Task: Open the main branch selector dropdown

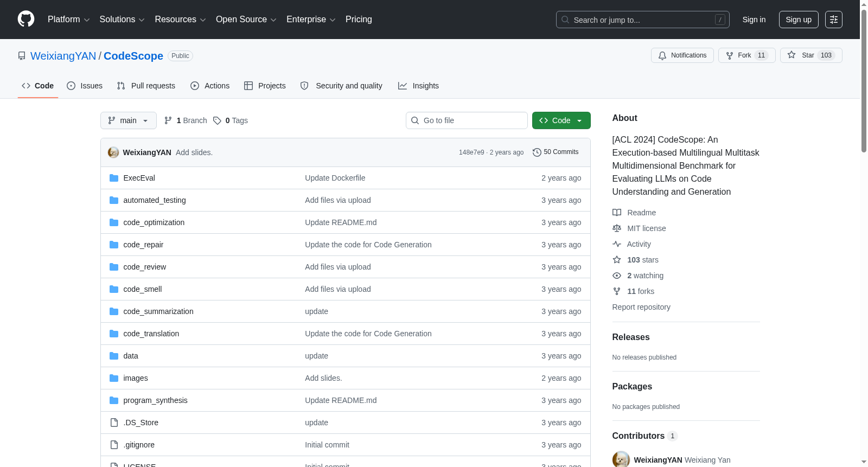Action: pos(129,120)
